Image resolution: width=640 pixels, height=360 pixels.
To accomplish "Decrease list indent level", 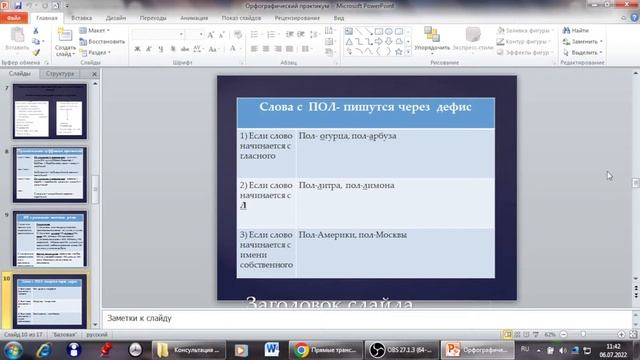I will click(x=289, y=35).
